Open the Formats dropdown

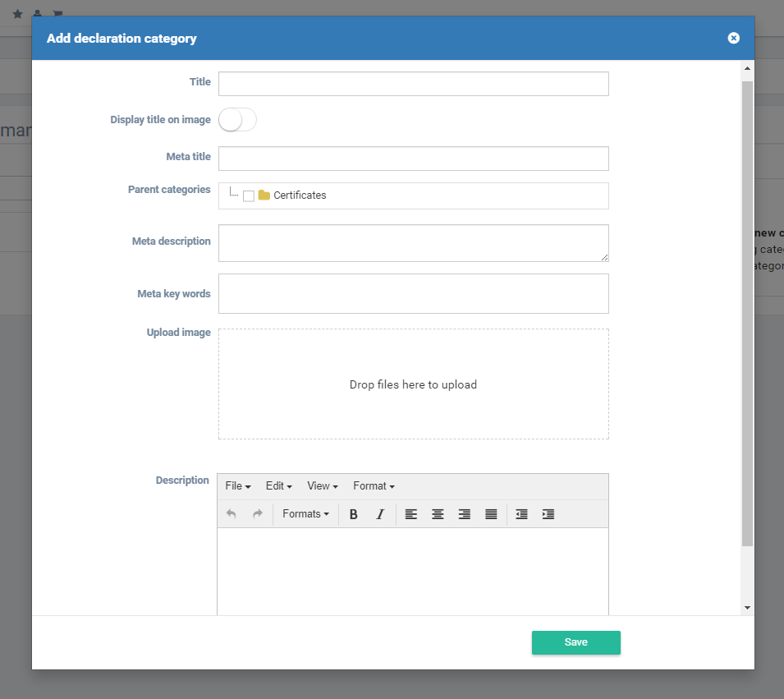(x=305, y=514)
